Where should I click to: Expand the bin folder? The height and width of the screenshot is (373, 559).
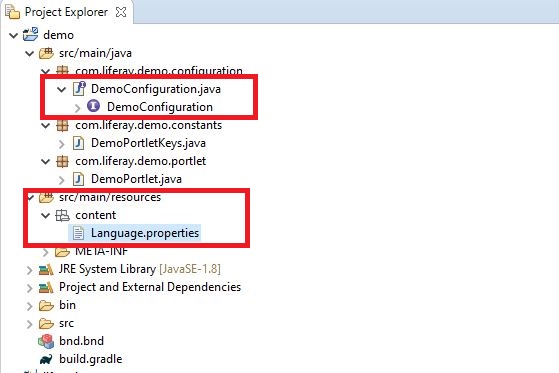[30, 306]
